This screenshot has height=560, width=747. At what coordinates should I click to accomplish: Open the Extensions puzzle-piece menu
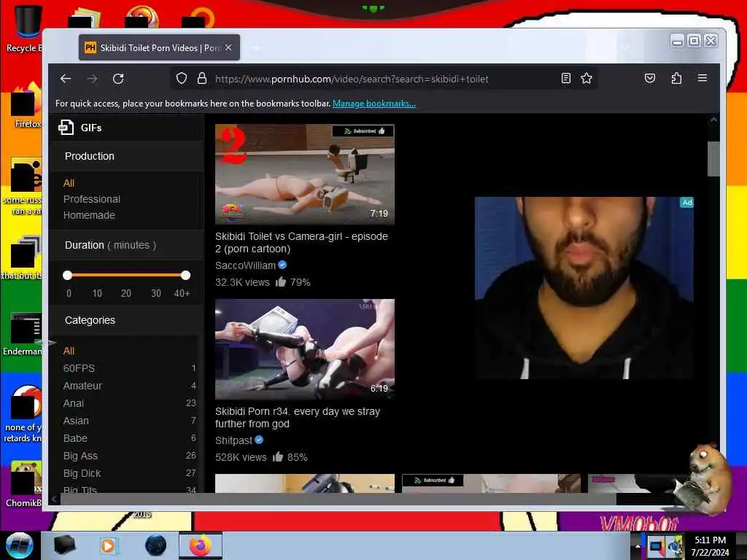(x=676, y=79)
